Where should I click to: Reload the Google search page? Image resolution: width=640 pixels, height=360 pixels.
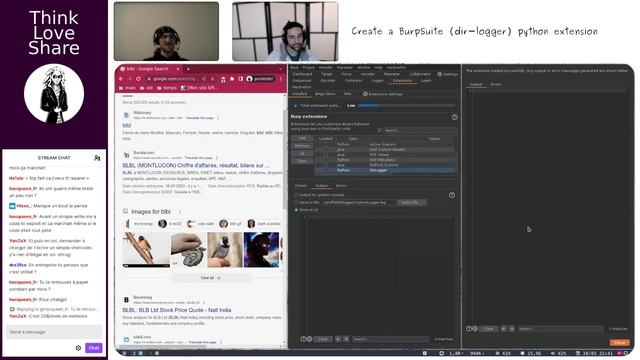click(x=138, y=79)
